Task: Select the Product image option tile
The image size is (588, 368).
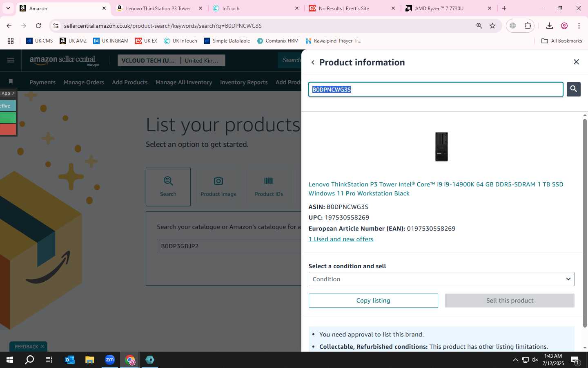Action: tap(218, 186)
